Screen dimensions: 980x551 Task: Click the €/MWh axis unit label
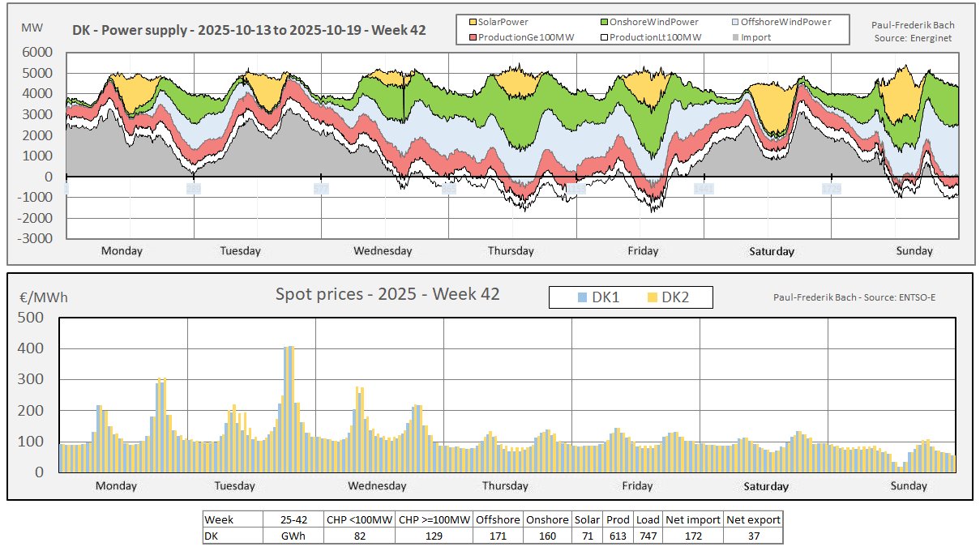pos(44,297)
